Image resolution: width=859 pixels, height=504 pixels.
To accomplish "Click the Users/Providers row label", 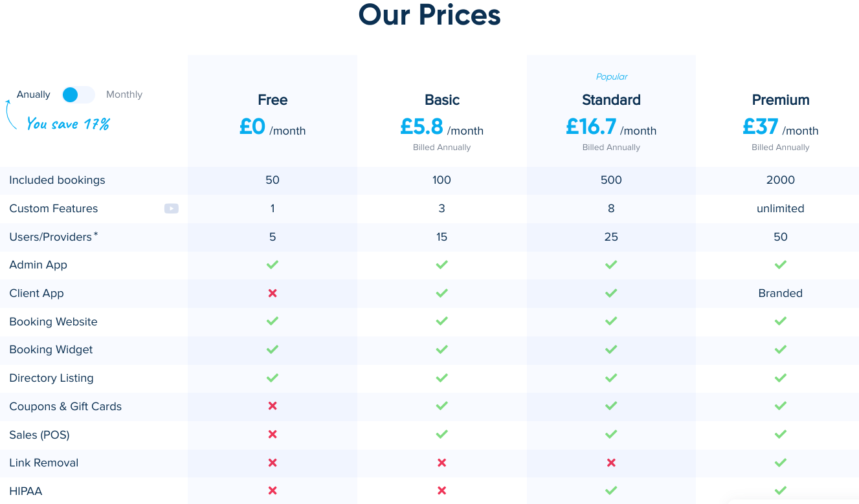I will (53, 237).
